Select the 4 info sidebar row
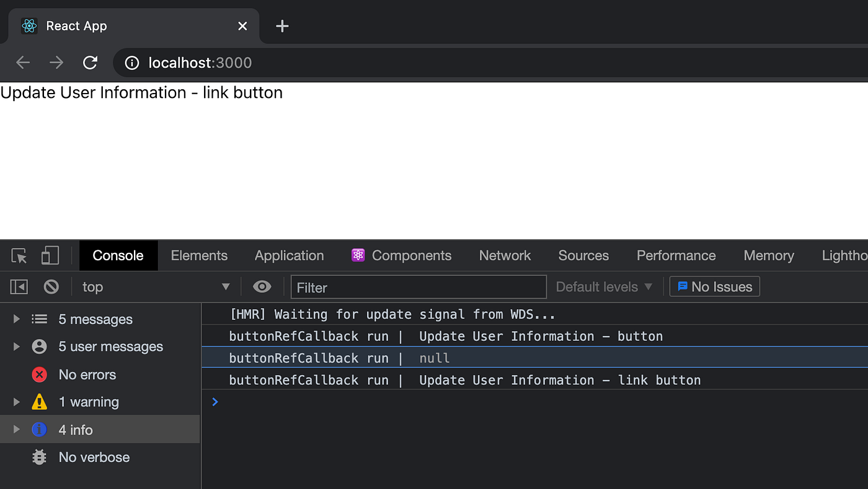The width and height of the screenshot is (868, 489). click(x=100, y=430)
